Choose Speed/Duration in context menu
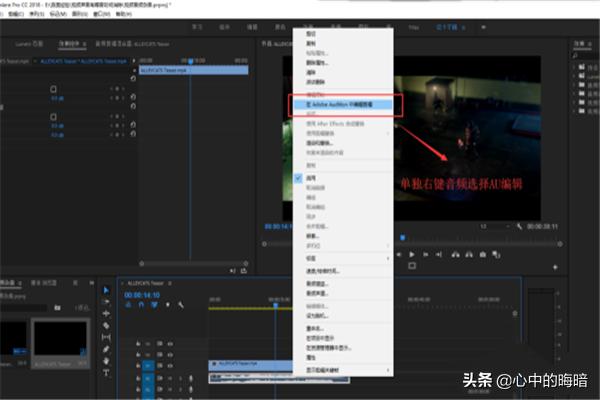 click(x=343, y=271)
